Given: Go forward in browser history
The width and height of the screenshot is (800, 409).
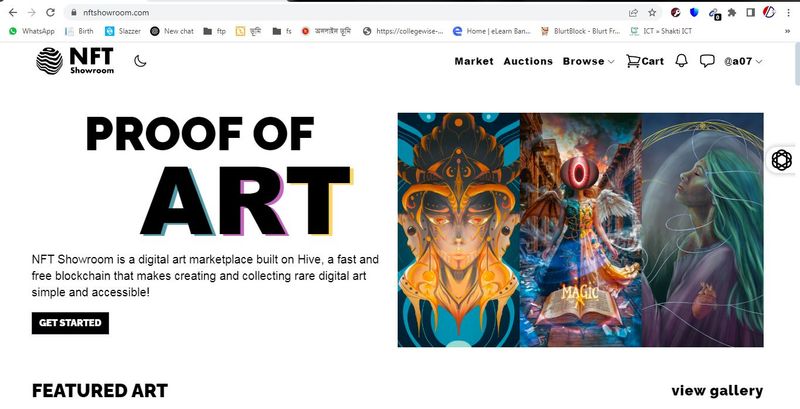Looking at the screenshot, I should coord(32,12).
